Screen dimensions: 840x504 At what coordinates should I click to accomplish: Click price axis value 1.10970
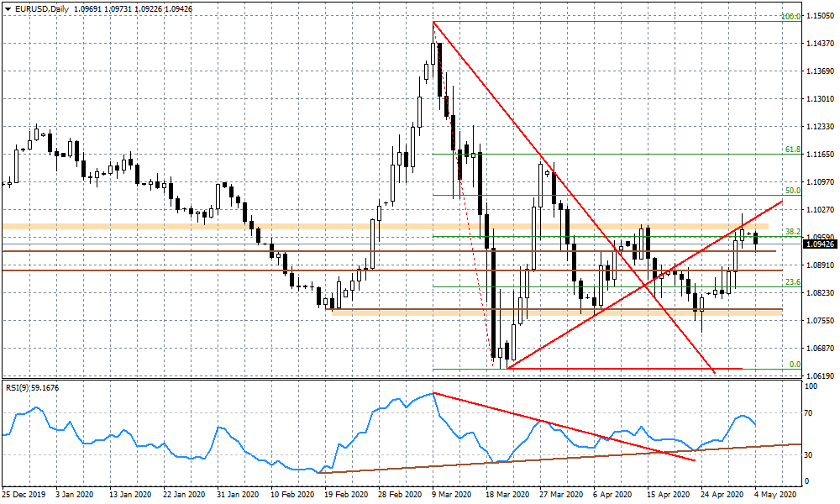point(820,182)
